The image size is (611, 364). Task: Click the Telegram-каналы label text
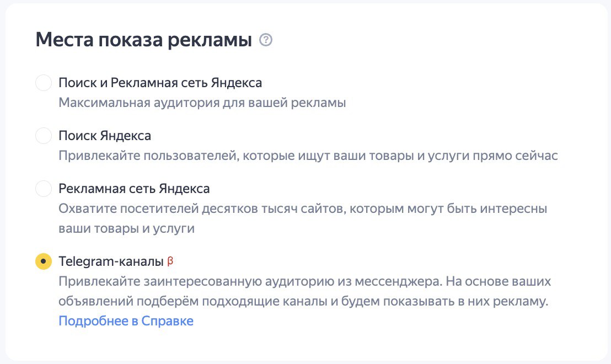(x=111, y=261)
